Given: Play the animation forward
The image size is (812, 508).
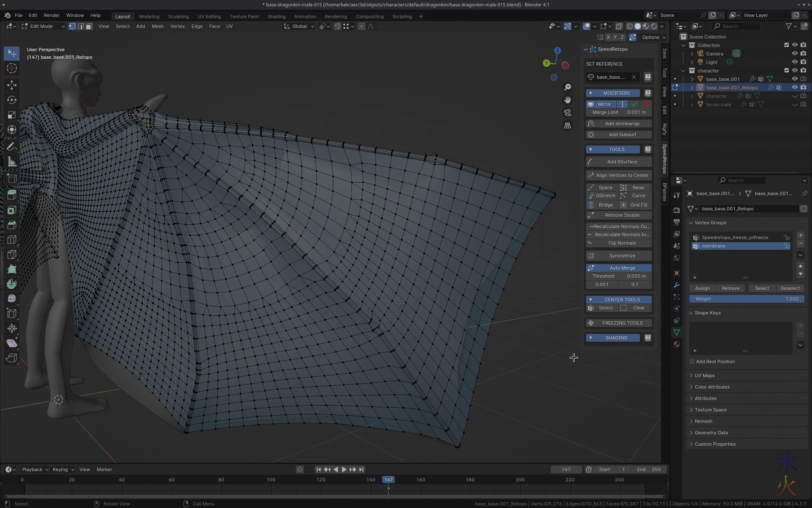Looking at the screenshot, I should click(x=344, y=469).
